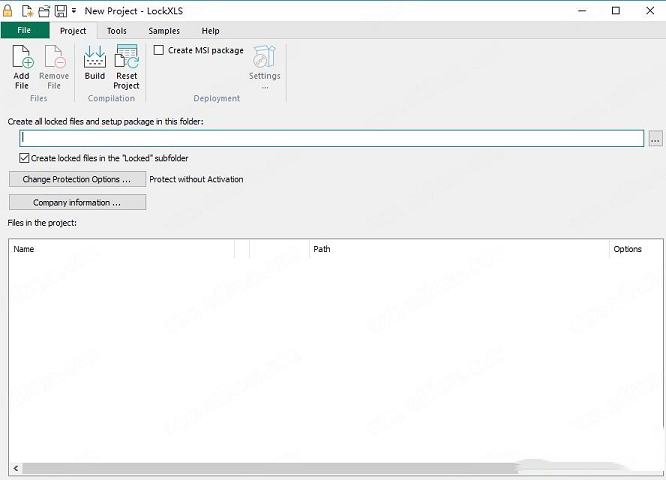Switch to the Project tab
The height and width of the screenshot is (480, 666).
(x=73, y=31)
